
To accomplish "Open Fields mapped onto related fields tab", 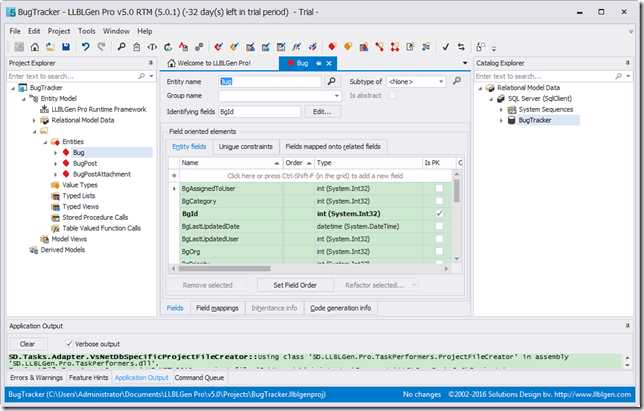I will click(x=333, y=147).
